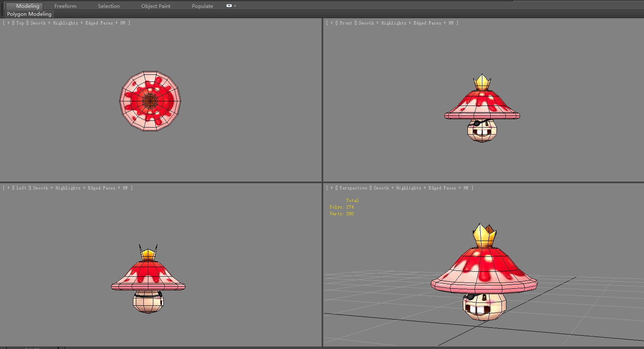Screen dimensions: 644x349
Task: Open the Left viewport view-name menu
Action: coord(21,188)
